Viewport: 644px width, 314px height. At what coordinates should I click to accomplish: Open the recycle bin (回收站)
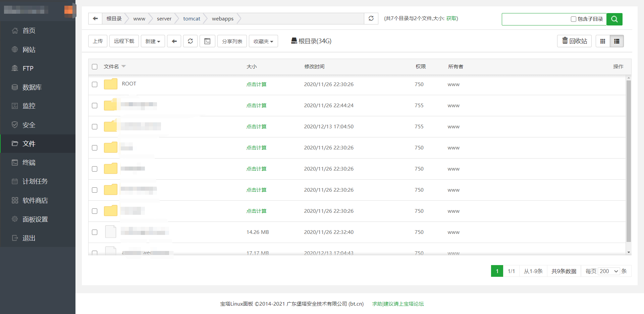574,41
